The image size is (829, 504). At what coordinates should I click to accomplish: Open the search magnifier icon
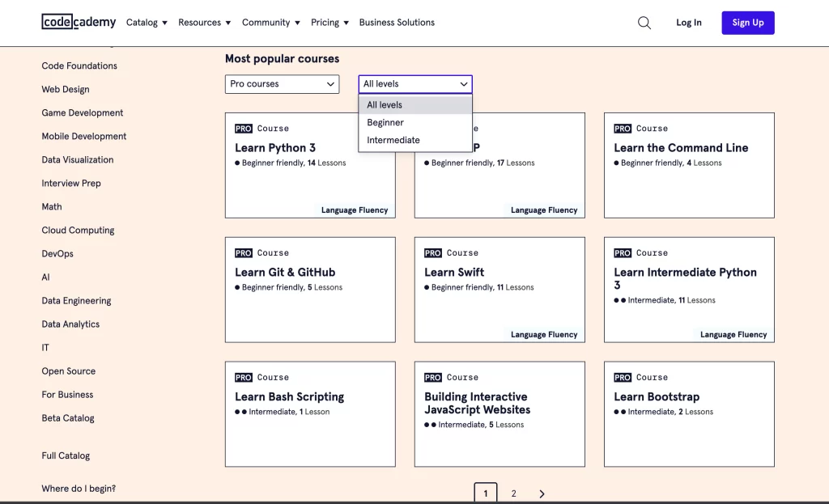[644, 23]
